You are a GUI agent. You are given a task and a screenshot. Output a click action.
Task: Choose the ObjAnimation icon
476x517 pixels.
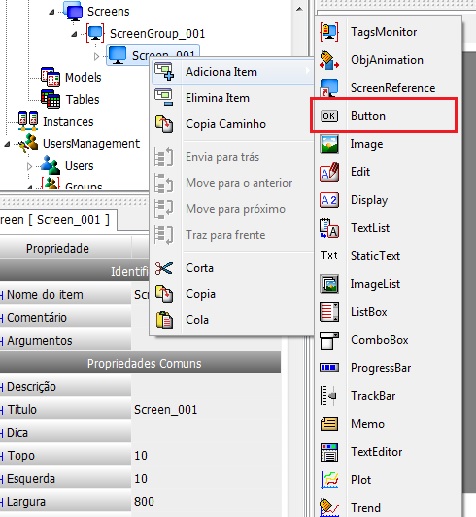329,60
